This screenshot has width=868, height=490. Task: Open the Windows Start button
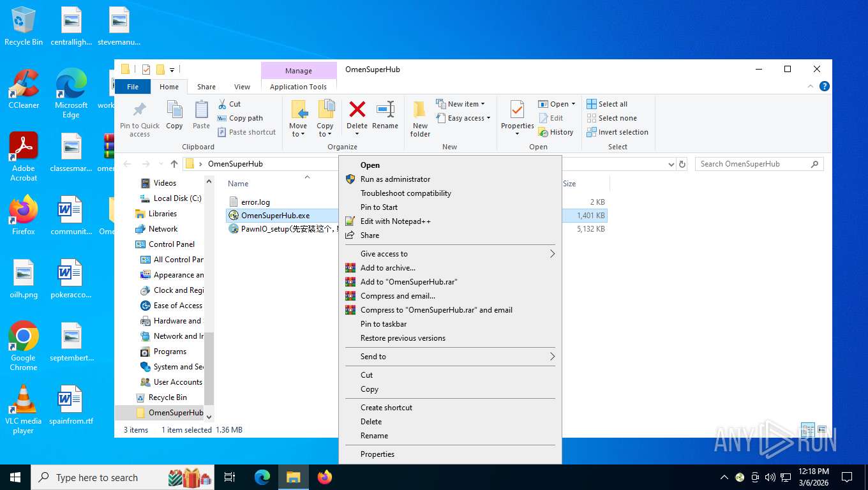tap(15, 477)
